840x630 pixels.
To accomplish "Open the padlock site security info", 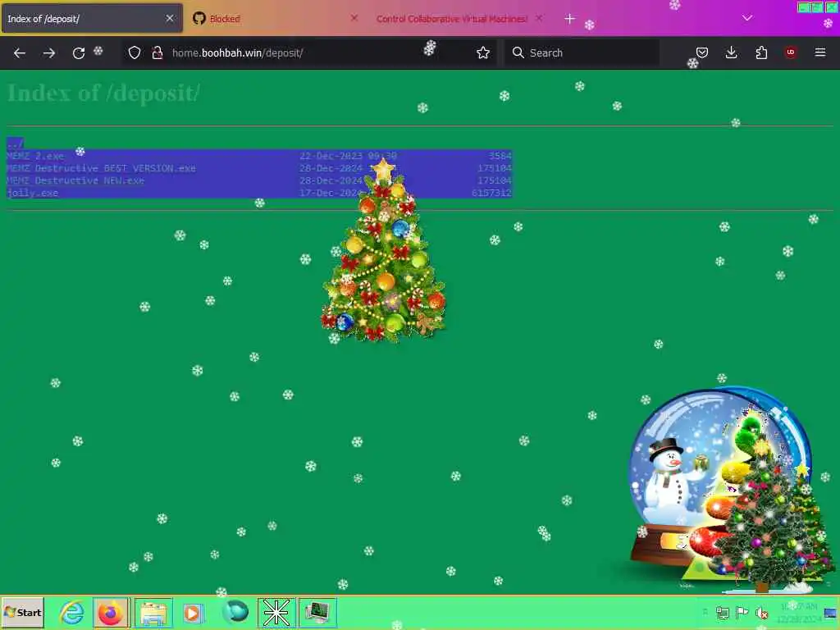I will pyautogui.click(x=157, y=52).
